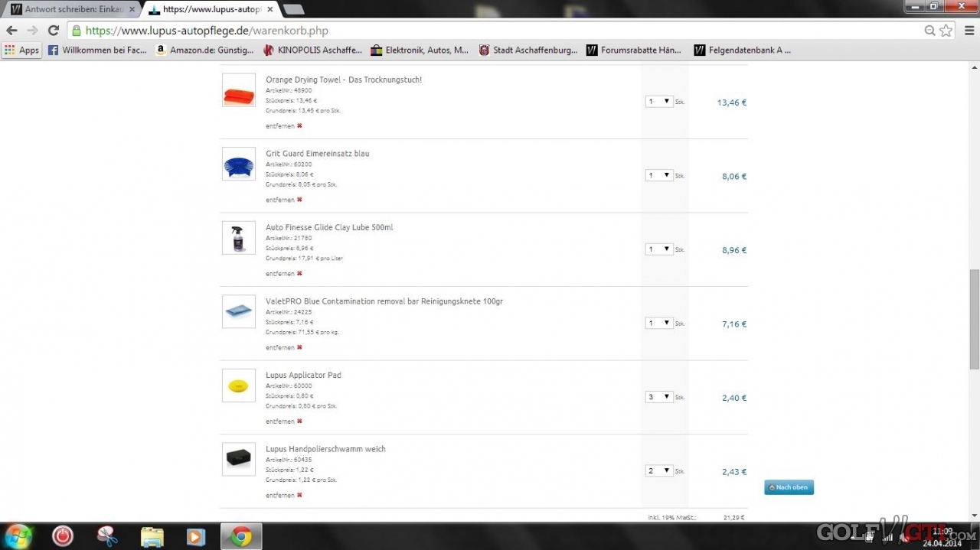Remove Auto Finesse Glide Clay Lube
Viewport: 980px width, 550px height.
(x=284, y=273)
